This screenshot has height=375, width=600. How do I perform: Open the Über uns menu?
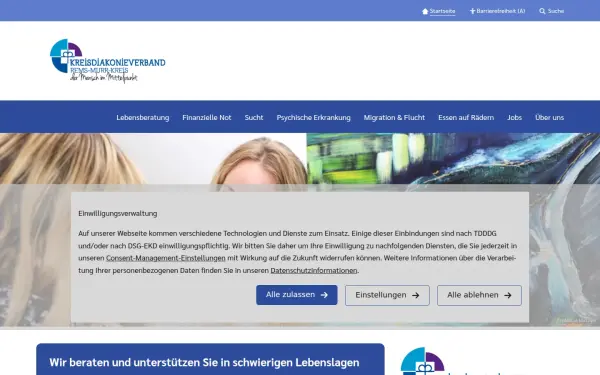[x=549, y=117]
